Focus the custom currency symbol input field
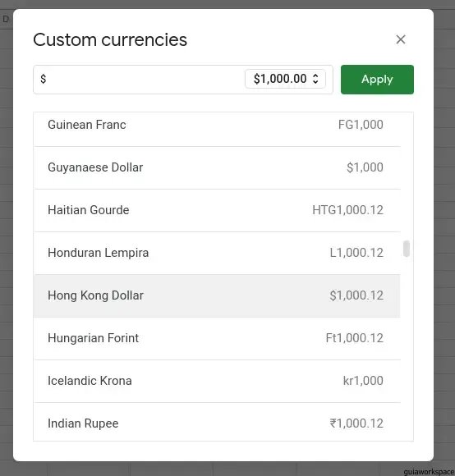Viewport: 455px width, 476px height. 141,80
